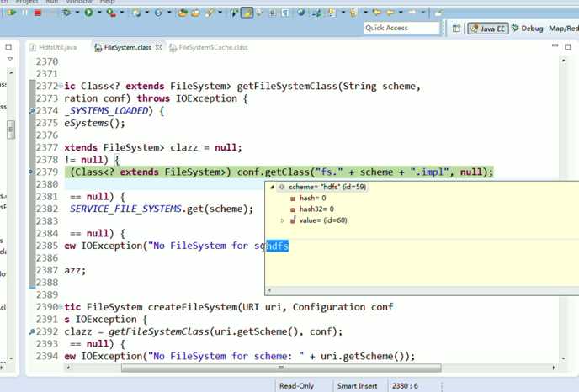Screen dimensions: 579x392
Task: Open the FileSystem$Cache.class editor tab
Action: 209,48
